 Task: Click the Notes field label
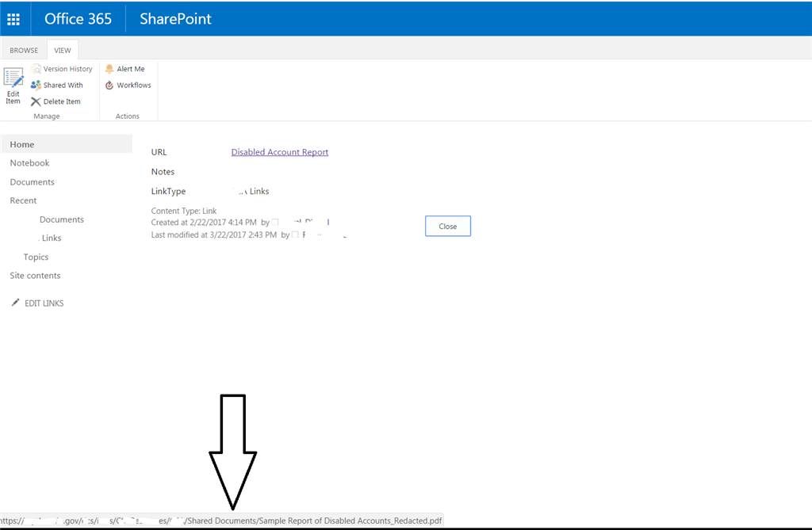[163, 172]
